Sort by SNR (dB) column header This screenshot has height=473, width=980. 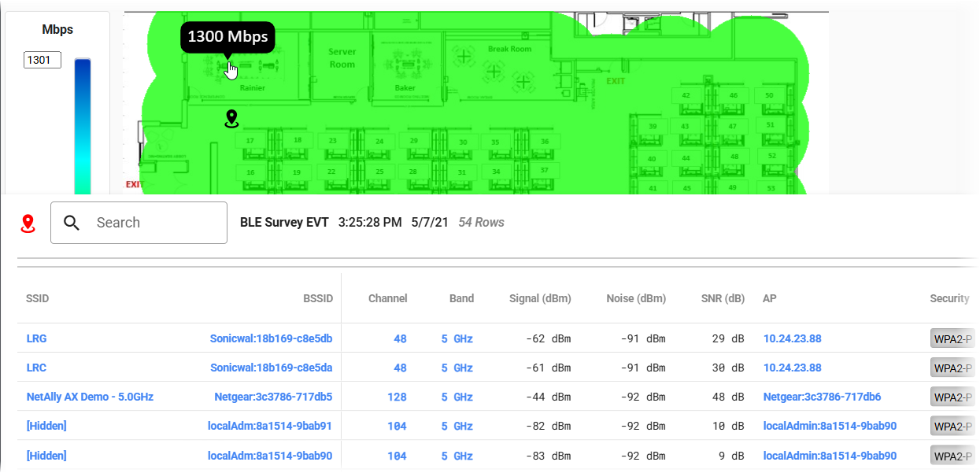(x=723, y=298)
